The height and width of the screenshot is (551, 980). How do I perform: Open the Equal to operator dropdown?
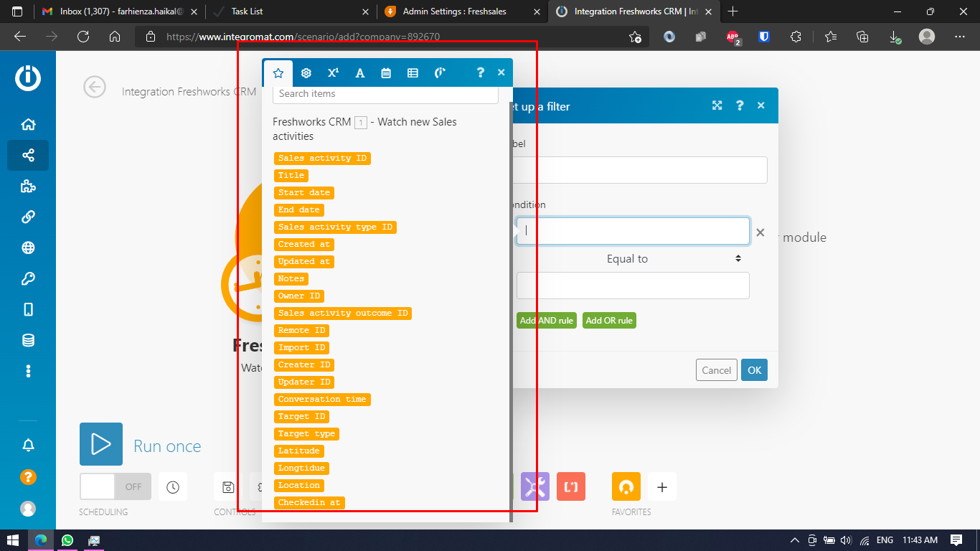point(633,258)
